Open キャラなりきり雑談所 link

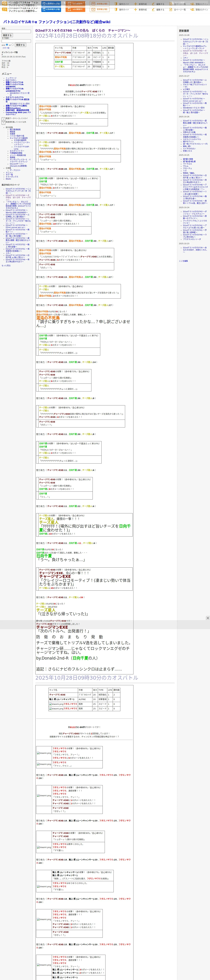[x=18, y=138]
